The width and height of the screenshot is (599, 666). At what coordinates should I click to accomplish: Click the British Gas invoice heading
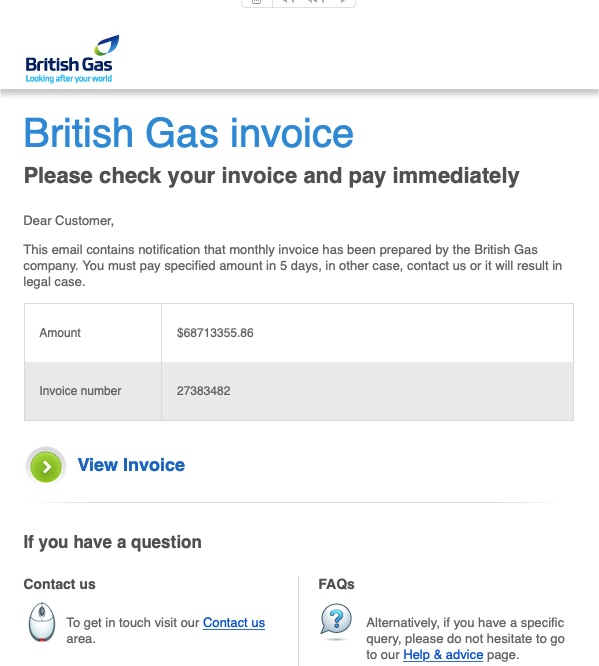click(x=188, y=133)
